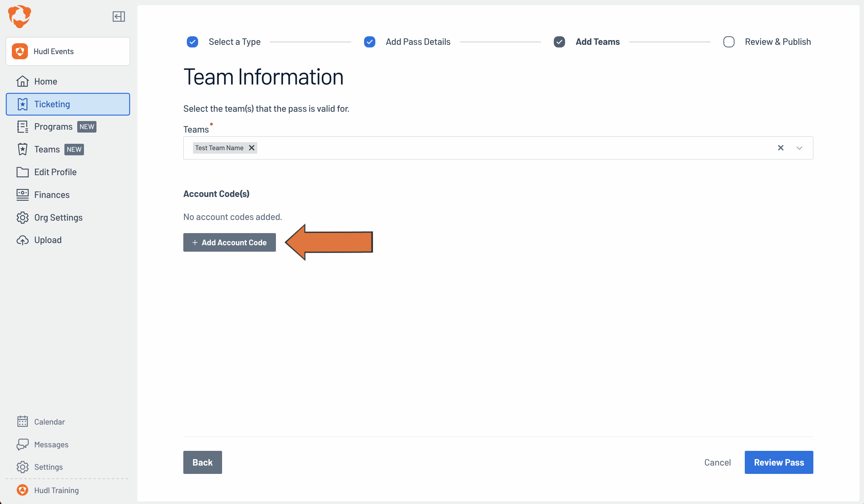Open Hudl Training link label
This screenshot has width=864, height=504.
[57, 490]
